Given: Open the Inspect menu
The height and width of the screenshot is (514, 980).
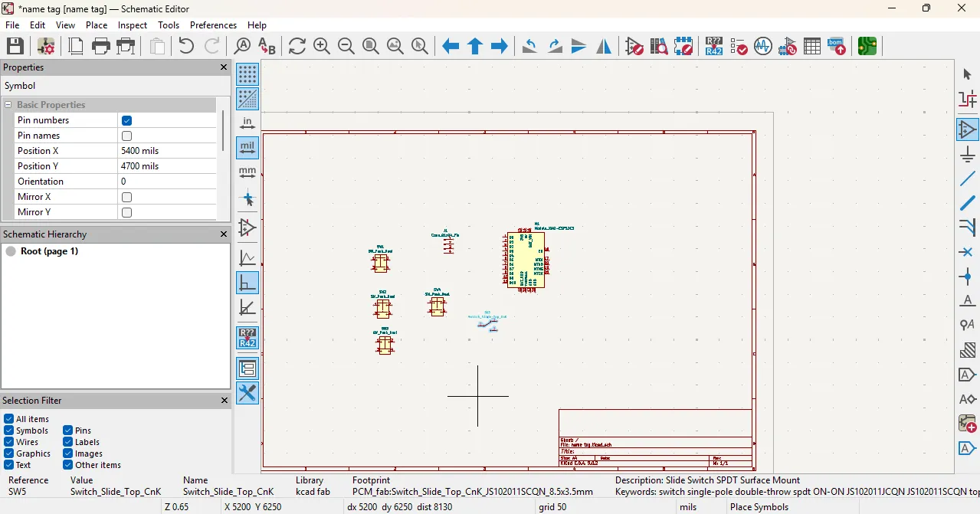Looking at the screenshot, I should pos(132,25).
